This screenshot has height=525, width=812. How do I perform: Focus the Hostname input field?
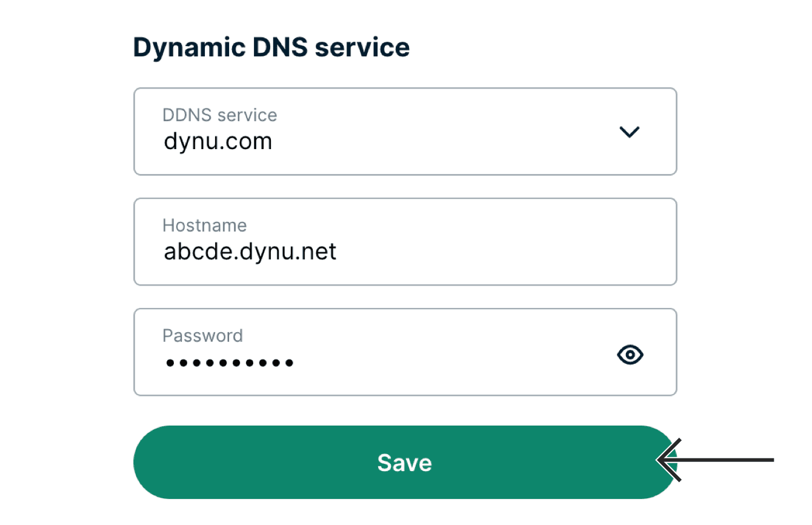[x=404, y=242]
